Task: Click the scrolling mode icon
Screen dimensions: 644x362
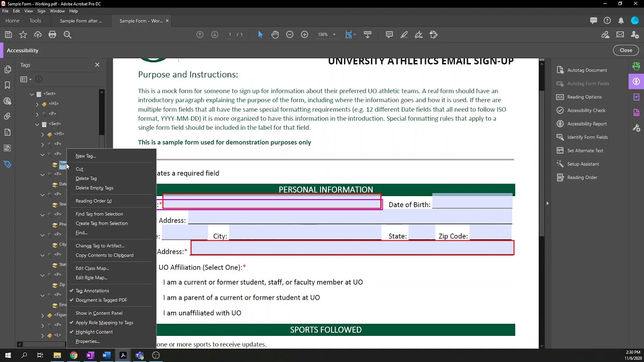Action: [367, 35]
